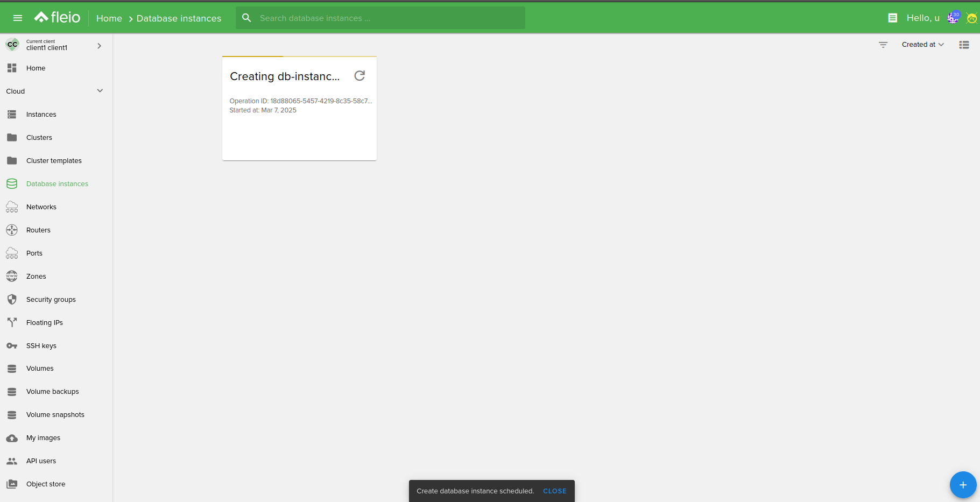The image size is (980, 502).
Task: Close the scheduled notification snackbar
Action: point(554,491)
